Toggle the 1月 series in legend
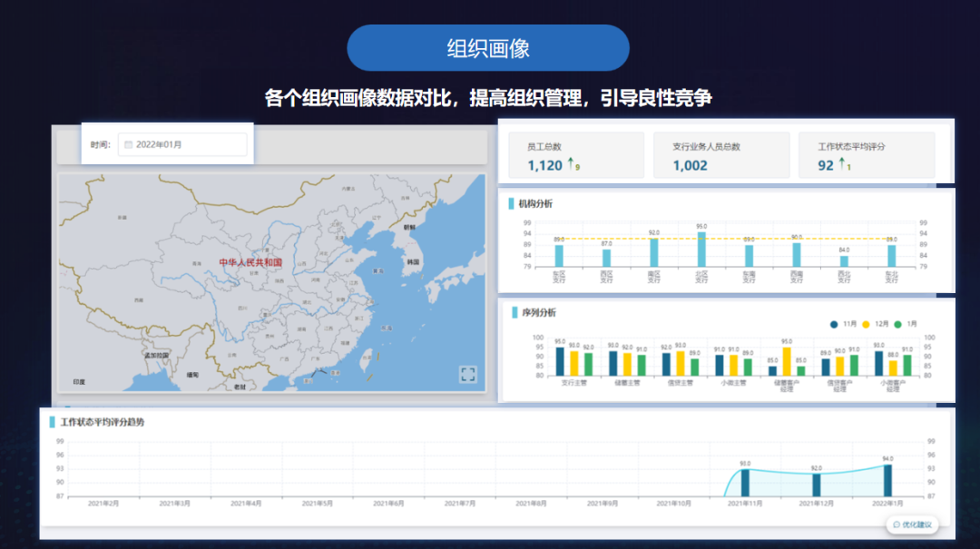This screenshot has width=980, height=549. [905, 324]
